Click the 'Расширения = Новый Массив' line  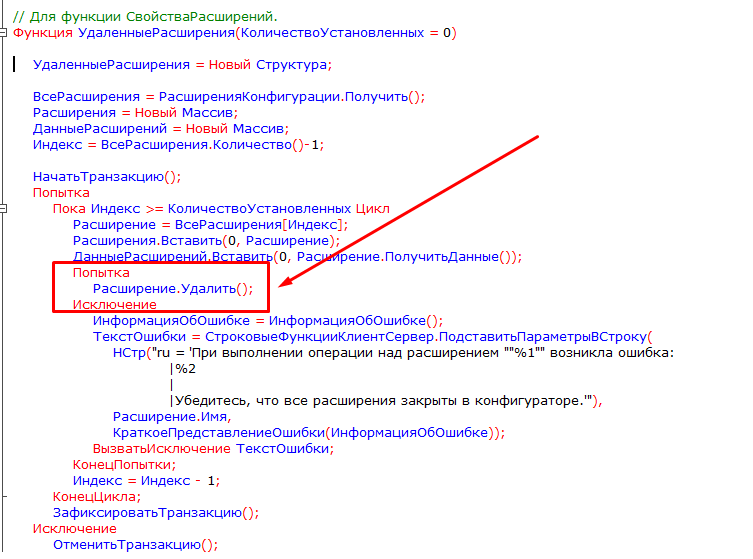pyautogui.click(x=135, y=113)
